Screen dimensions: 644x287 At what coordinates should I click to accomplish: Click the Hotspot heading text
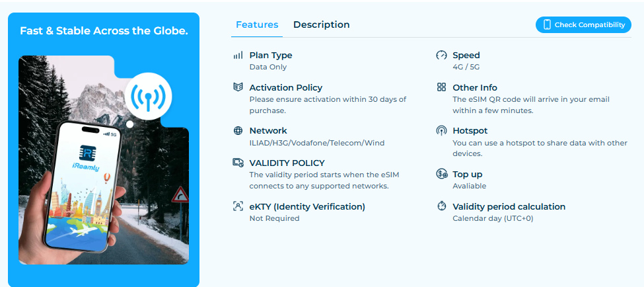pyautogui.click(x=470, y=131)
